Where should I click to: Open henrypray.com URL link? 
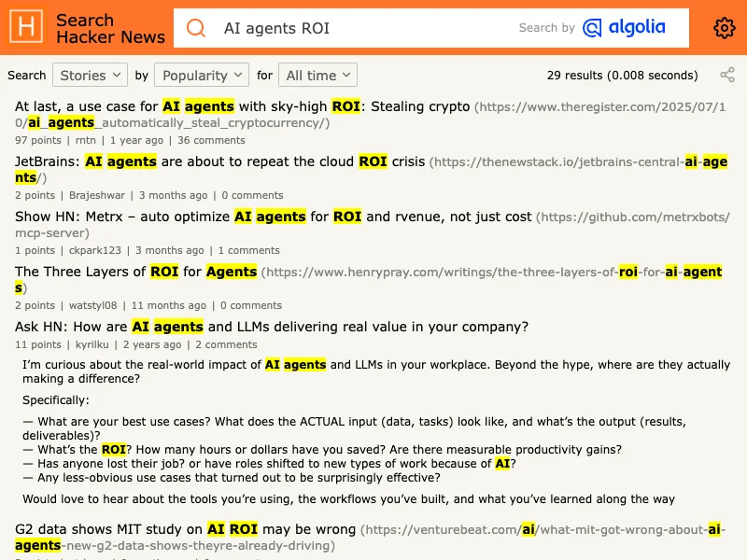click(368, 279)
